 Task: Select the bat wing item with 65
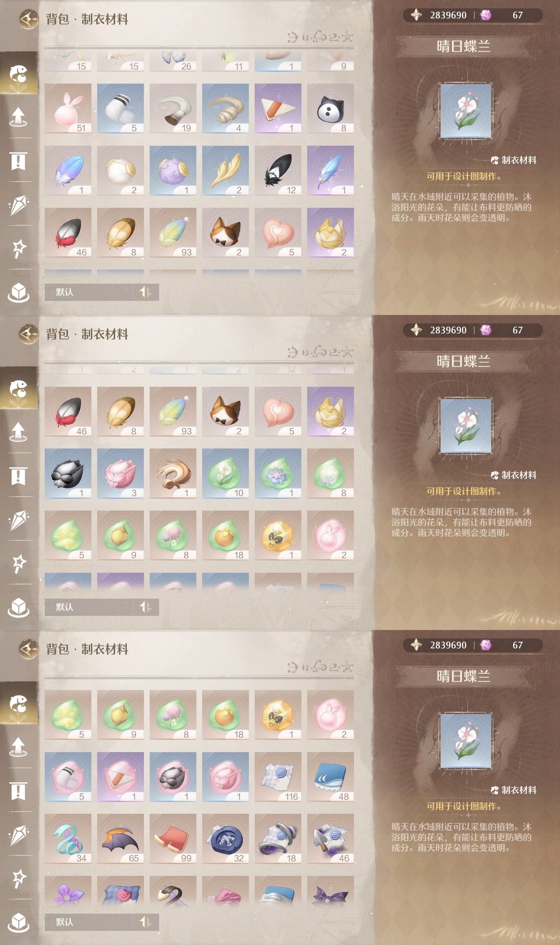pos(120,839)
